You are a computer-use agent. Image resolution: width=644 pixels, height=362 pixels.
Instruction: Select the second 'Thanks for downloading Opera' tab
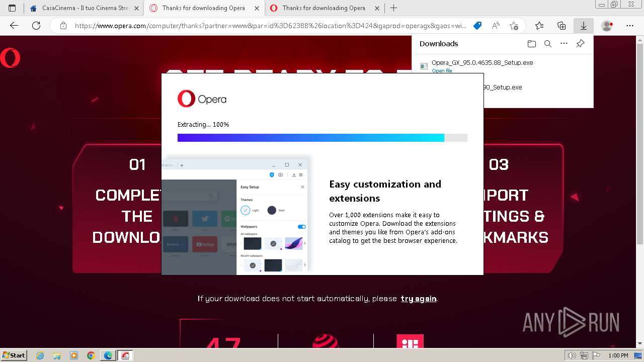click(x=204, y=8)
